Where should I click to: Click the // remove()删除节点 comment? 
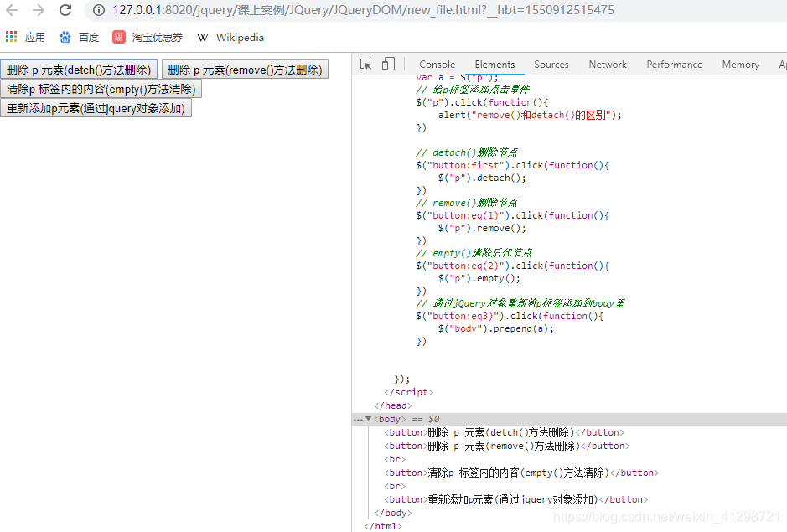pos(467,202)
